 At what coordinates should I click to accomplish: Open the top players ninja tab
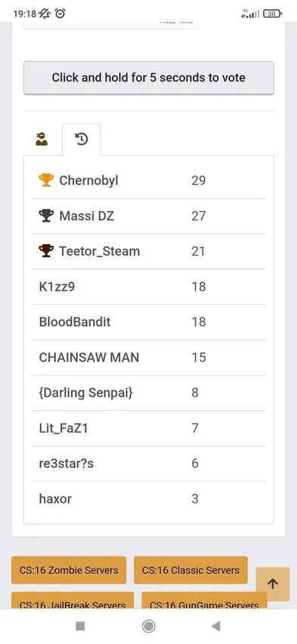coord(42,140)
